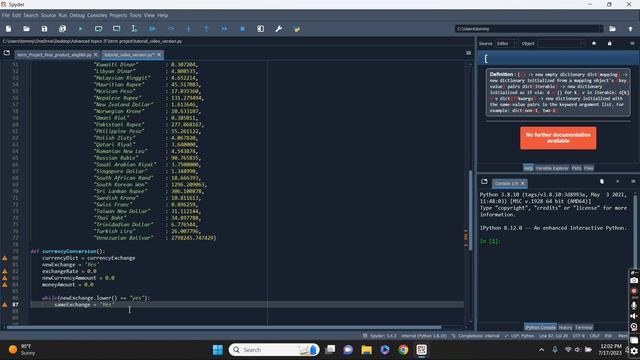This screenshot has height=360, width=640.
Task: Open the editor pane options menu
Action: click(469, 53)
